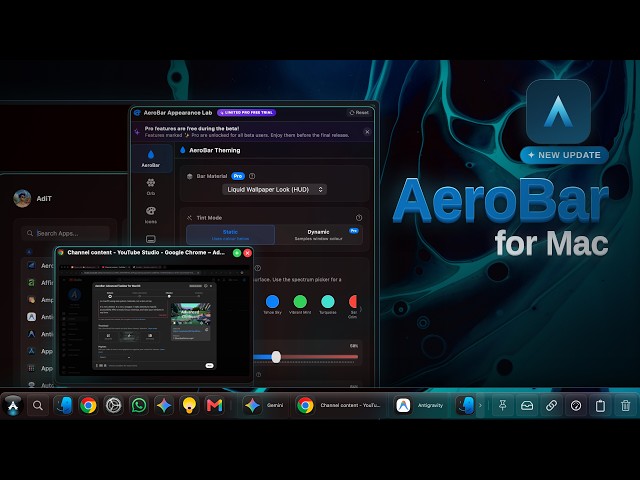This screenshot has height=480, width=640.
Task: Click the running Finder icon beside Antigravity
Action: (465, 405)
